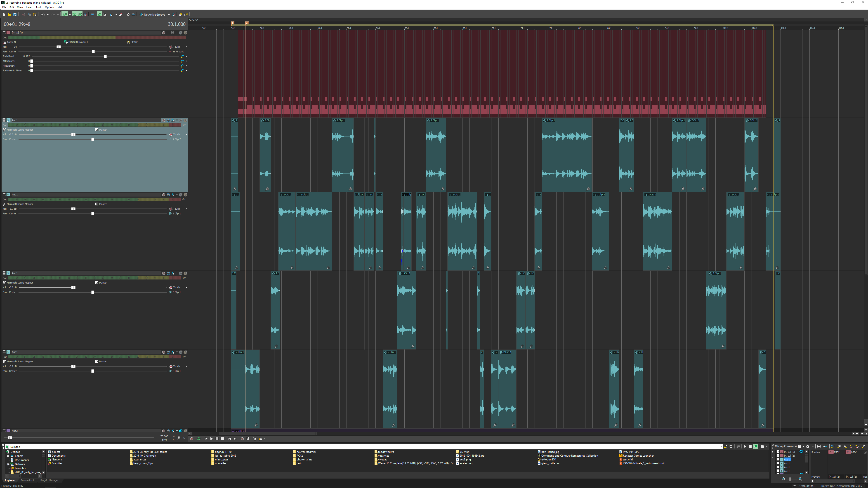Click Mixing Console Downmix Output speaker icon
The image size is (868, 488).
(x=825, y=447)
